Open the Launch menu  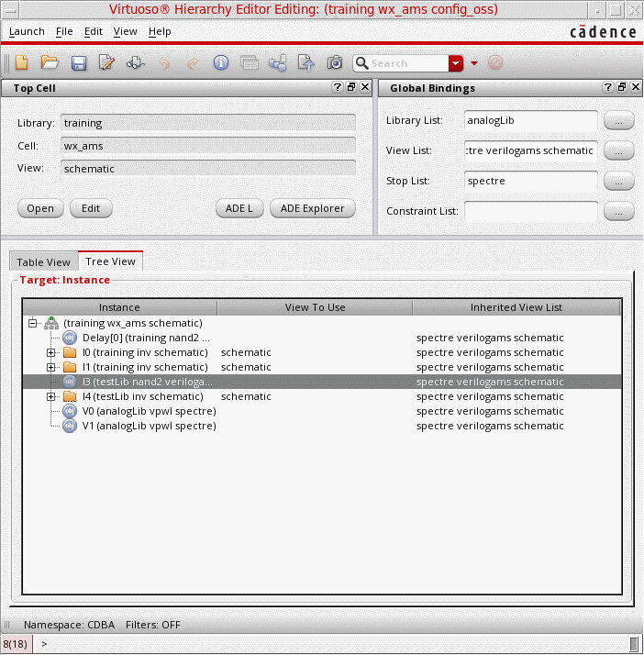click(27, 31)
